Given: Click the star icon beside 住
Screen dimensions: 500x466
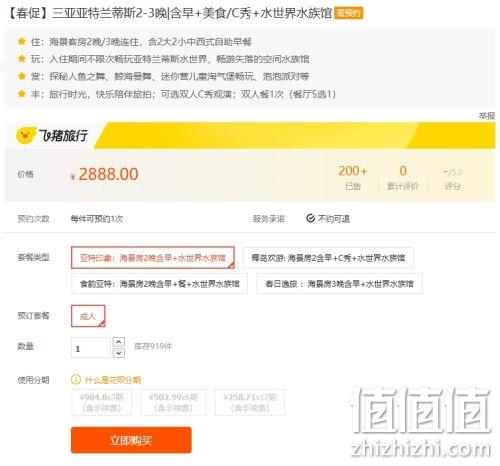Looking at the screenshot, I should coord(22,42).
